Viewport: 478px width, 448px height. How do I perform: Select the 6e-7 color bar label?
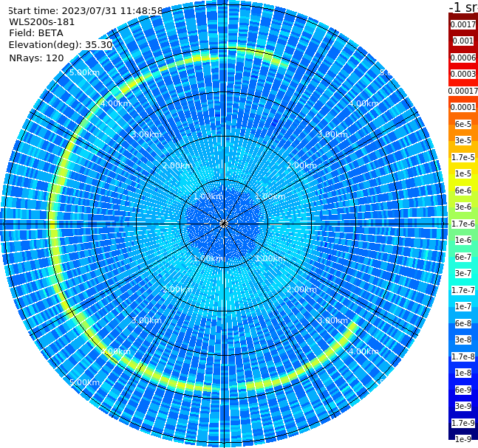pos(463,257)
